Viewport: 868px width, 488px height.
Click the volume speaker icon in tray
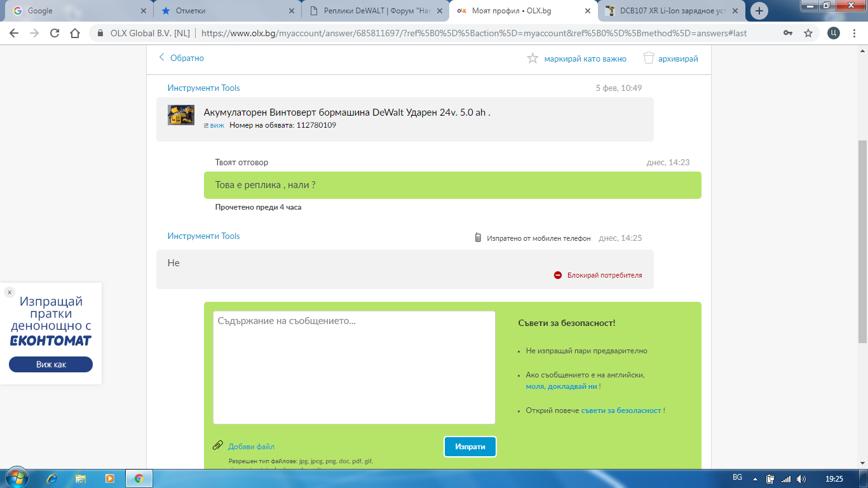coord(801,478)
